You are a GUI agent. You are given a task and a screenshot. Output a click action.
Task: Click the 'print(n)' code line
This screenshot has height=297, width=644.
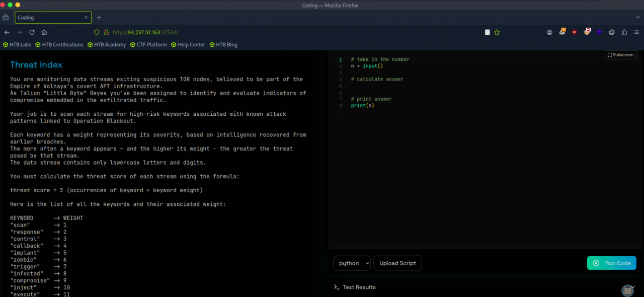coord(363,106)
